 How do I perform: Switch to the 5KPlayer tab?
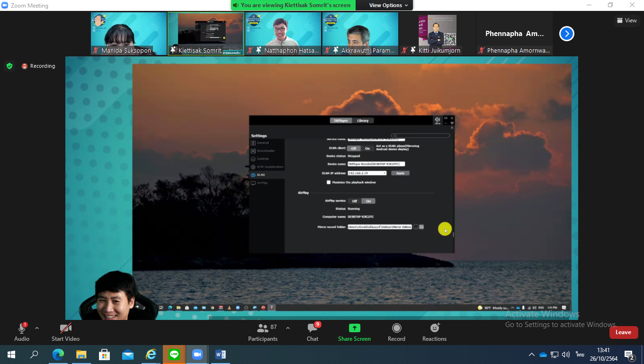pos(341,120)
